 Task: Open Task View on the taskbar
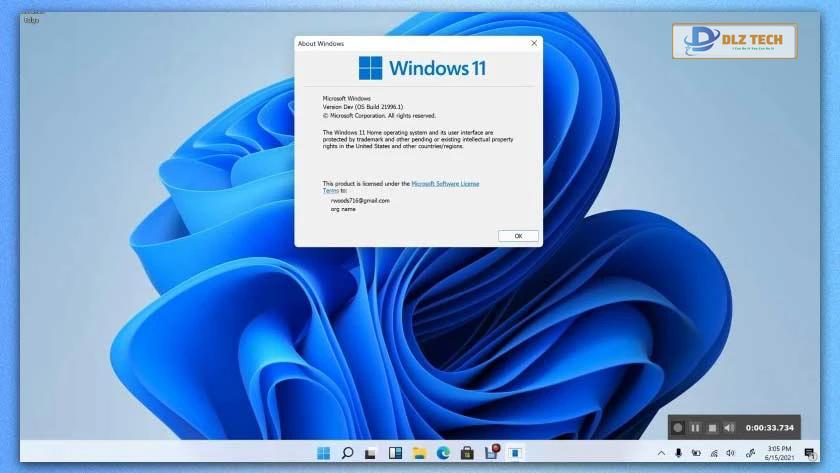pyautogui.click(x=371, y=454)
